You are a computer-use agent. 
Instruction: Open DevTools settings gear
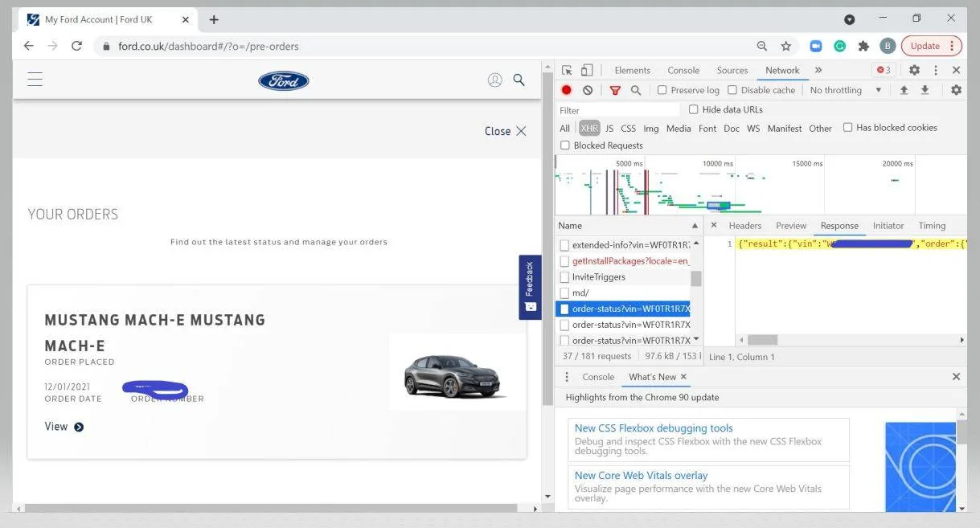(914, 70)
